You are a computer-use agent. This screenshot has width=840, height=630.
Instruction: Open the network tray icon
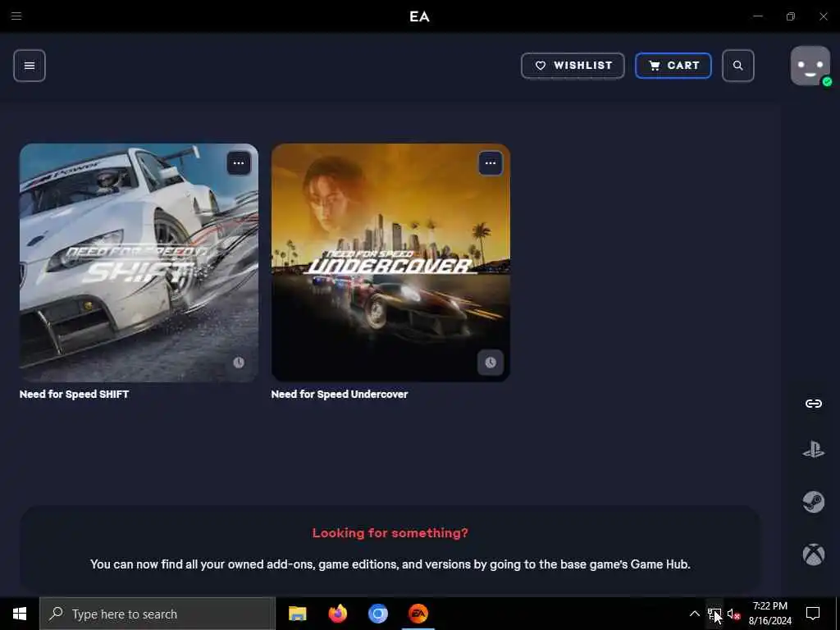point(714,614)
